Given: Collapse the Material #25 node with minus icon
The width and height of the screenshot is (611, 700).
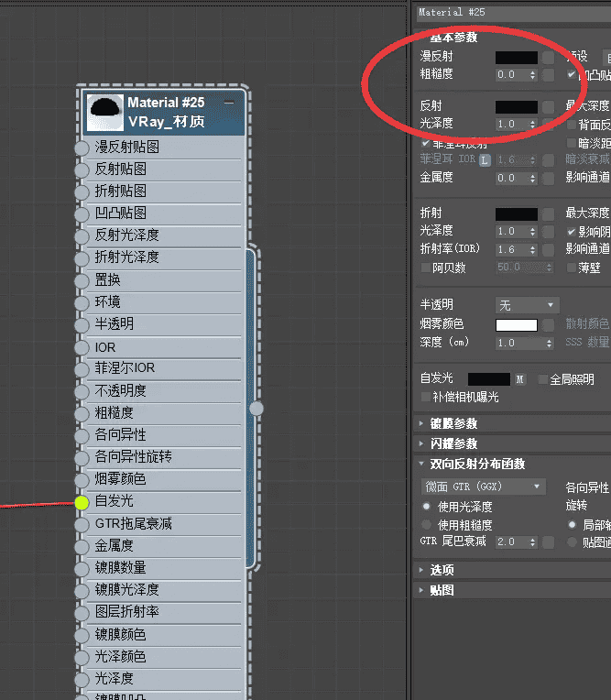Looking at the screenshot, I should [x=229, y=103].
